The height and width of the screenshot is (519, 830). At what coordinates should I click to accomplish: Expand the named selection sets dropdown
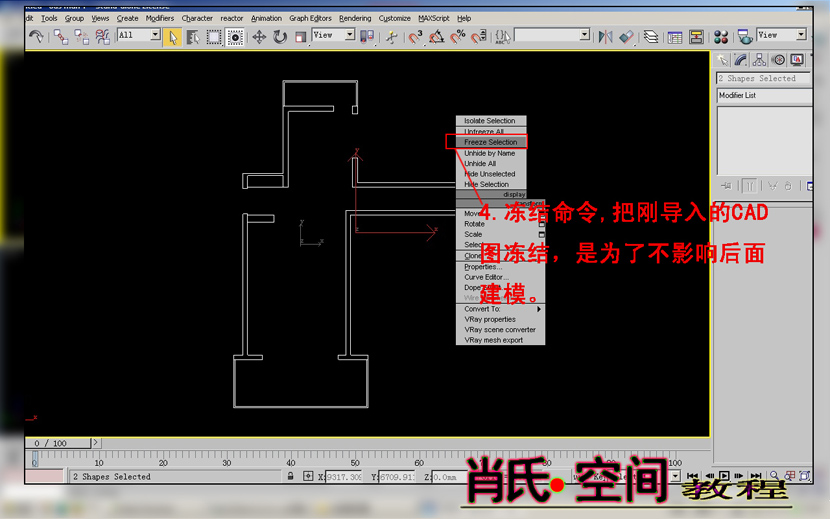click(x=584, y=35)
